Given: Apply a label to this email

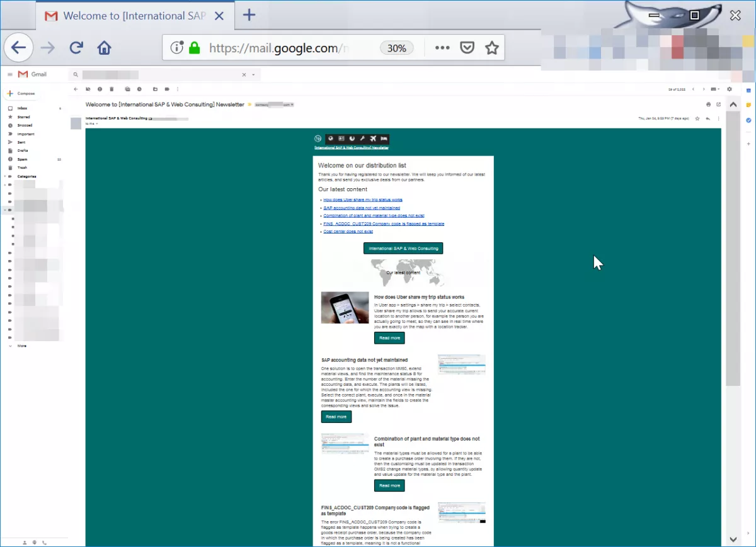Looking at the screenshot, I should [167, 89].
